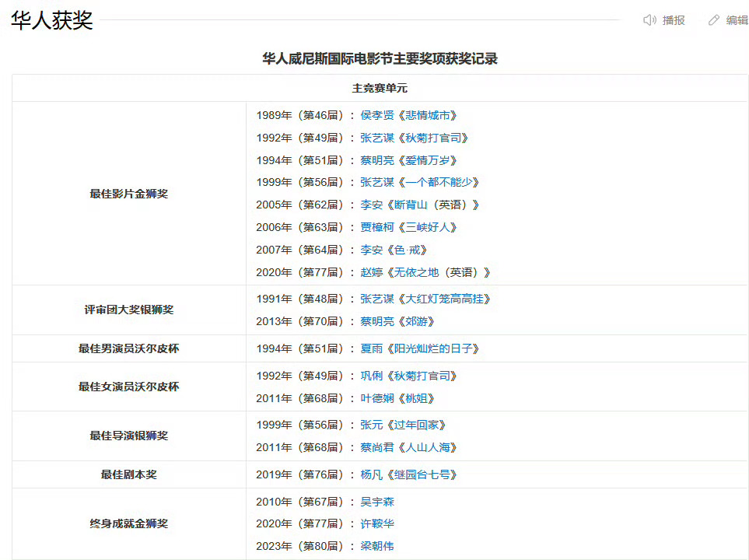Open 张艺谋 link in the 1991 Silver Lion row
The height and width of the screenshot is (560, 749).
[377, 299]
